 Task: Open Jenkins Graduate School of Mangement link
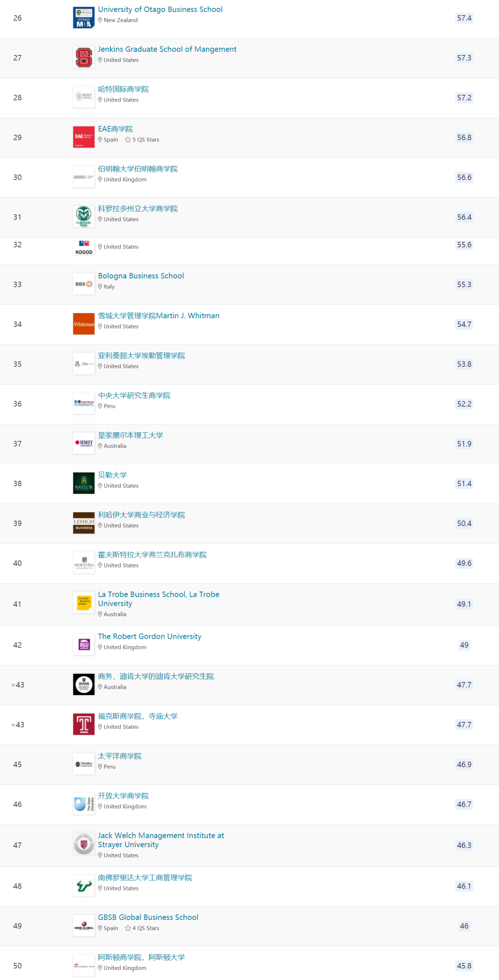point(167,49)
